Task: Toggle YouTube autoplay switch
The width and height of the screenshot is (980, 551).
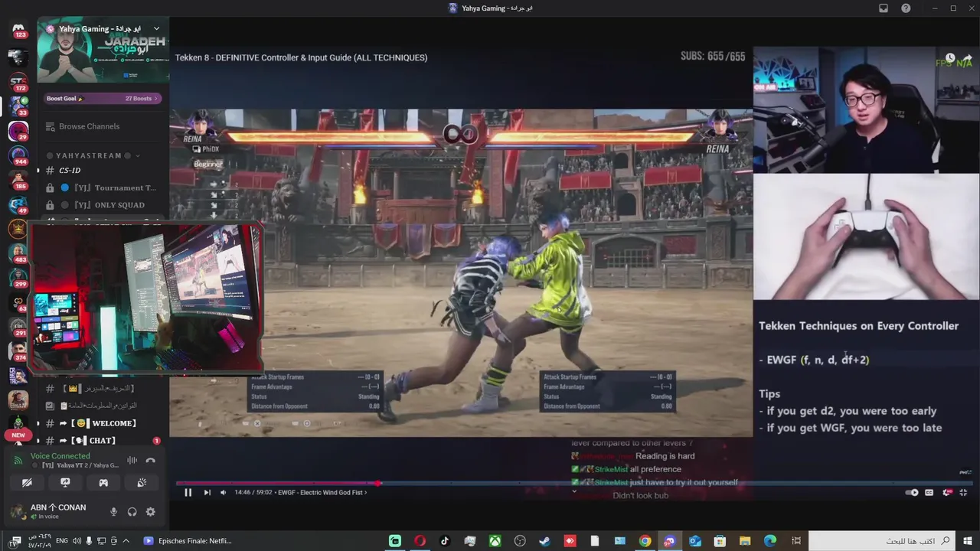Action: 912,492
